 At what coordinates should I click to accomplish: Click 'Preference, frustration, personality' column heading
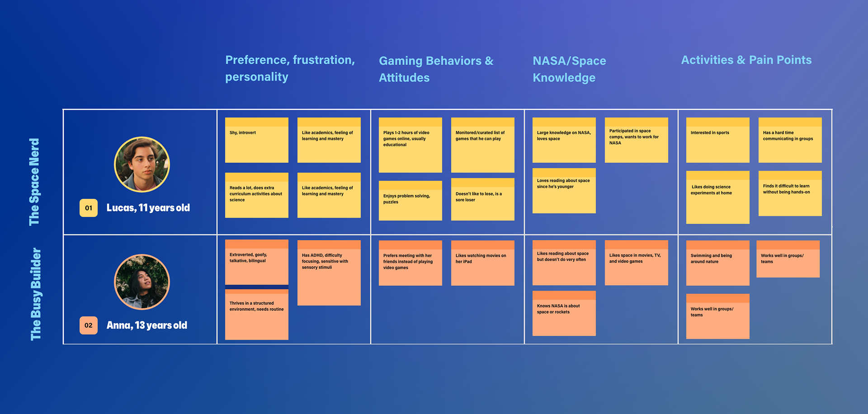click(x=290, y=68)
